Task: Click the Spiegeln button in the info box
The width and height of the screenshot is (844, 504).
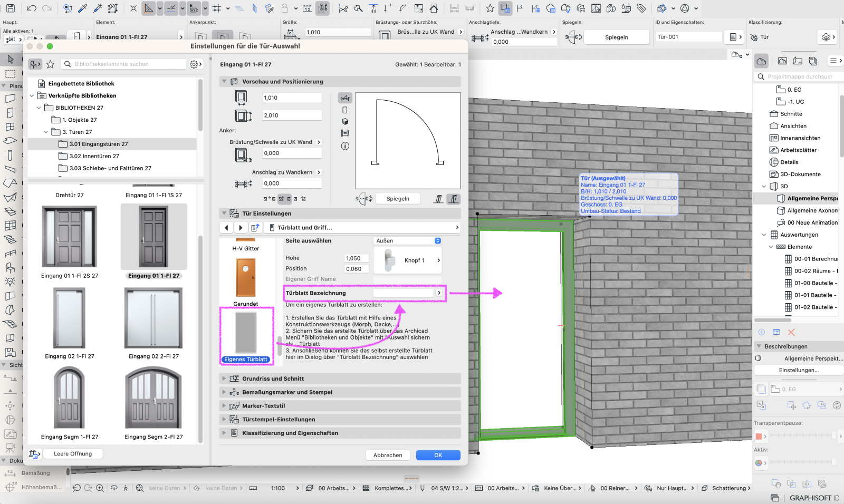Action: (616, 37)
